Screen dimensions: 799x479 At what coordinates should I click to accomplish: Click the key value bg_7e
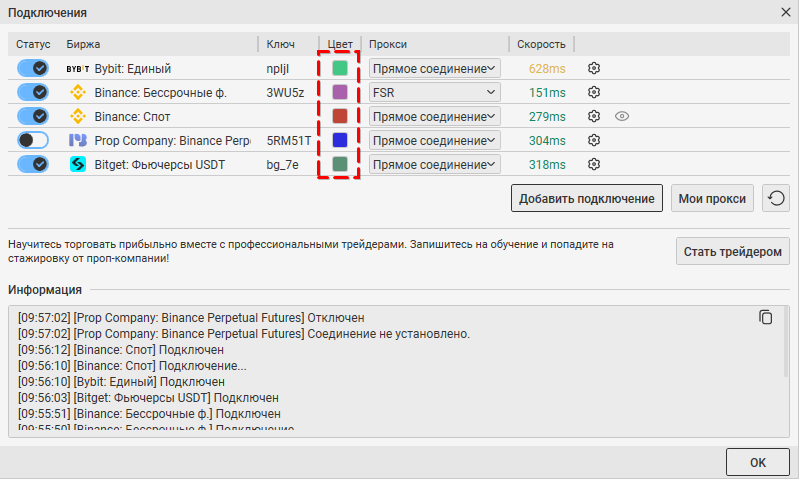click(282, 165)
